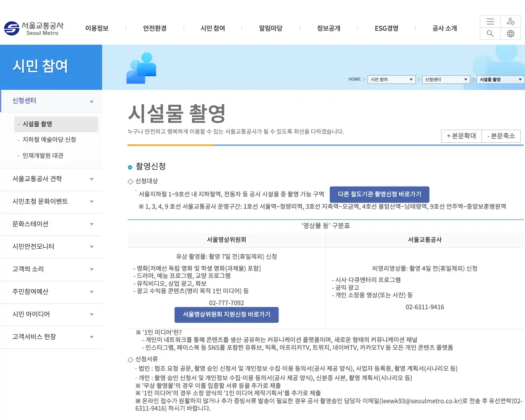This screenshot has height=420, width=525.
Task: Open 공사 소개 top menu
Action: [445, 28]
